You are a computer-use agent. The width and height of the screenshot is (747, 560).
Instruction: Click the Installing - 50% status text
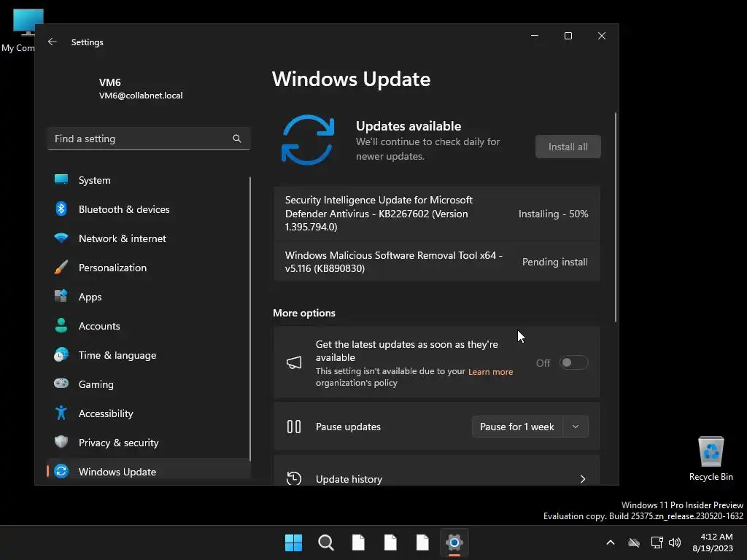point(553,214)
